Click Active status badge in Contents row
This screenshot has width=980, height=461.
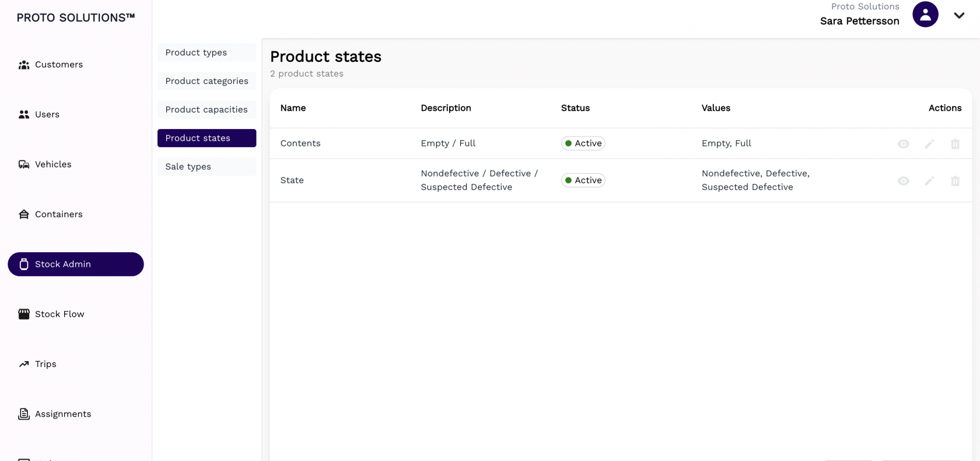click(x=583, y=144)
